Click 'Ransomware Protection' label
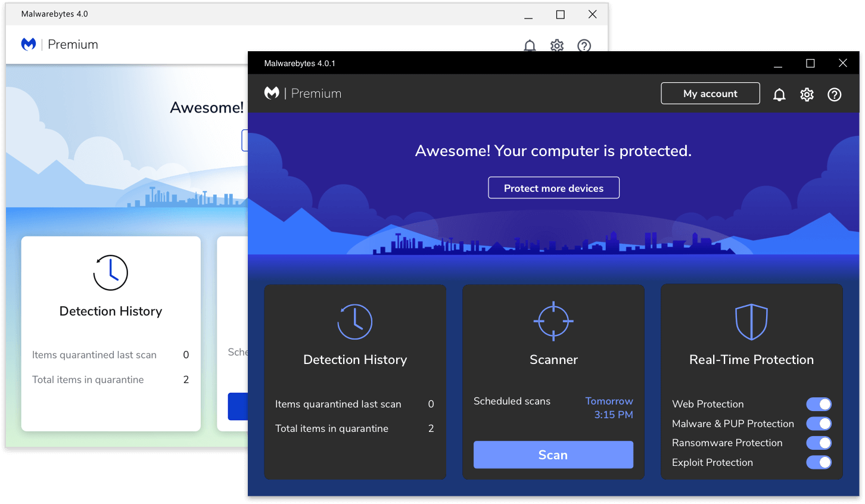Screen dimensions: 865x504 (x=727, y=443)
